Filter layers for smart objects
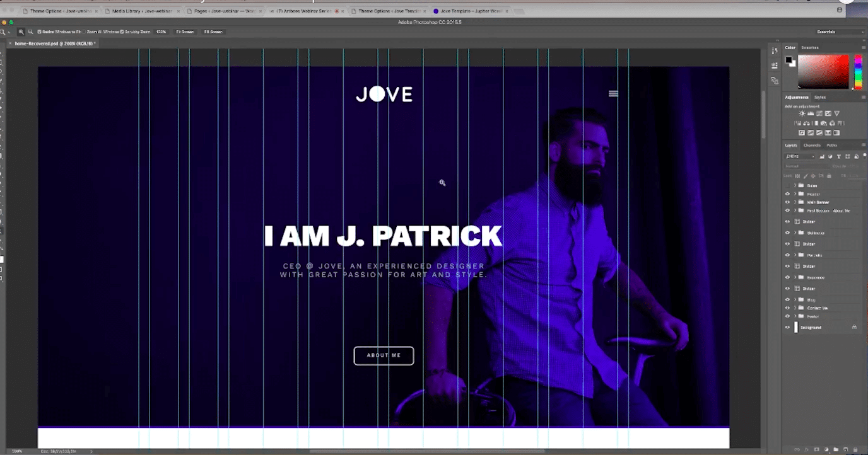Viewport: 868px width, 455px height. 856,156
